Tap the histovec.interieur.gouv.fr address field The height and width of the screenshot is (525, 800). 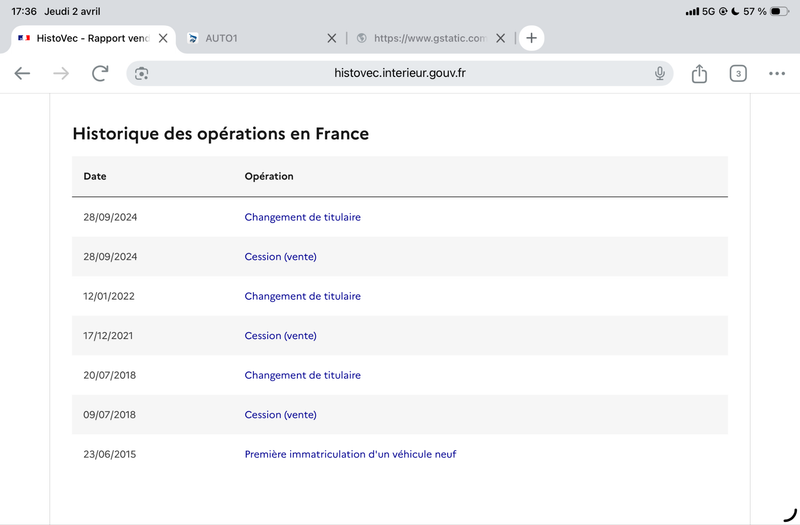(400, 74)
